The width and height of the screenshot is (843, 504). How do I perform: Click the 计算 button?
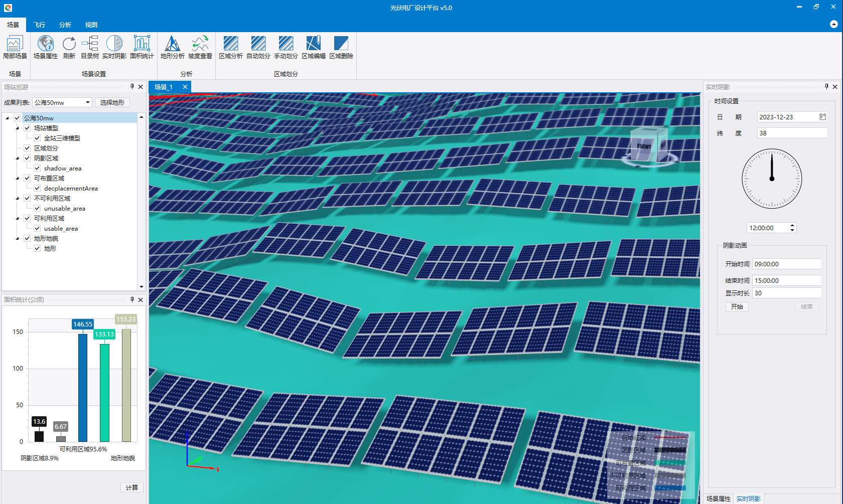click(132, 487)
